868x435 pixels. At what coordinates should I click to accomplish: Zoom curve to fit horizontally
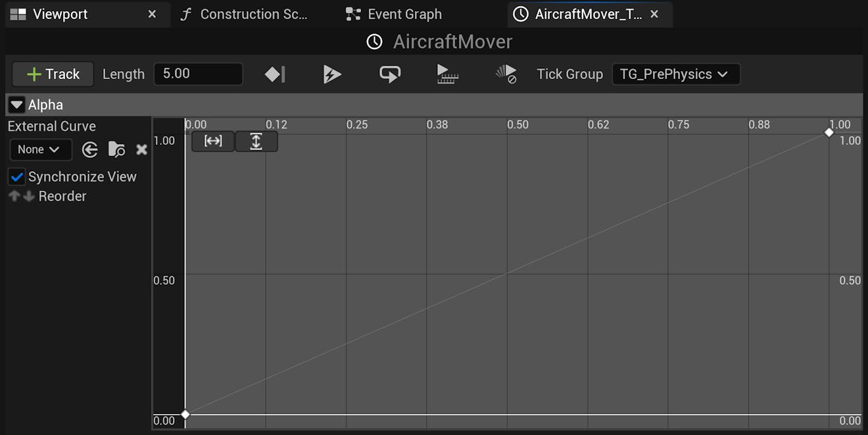213,141
